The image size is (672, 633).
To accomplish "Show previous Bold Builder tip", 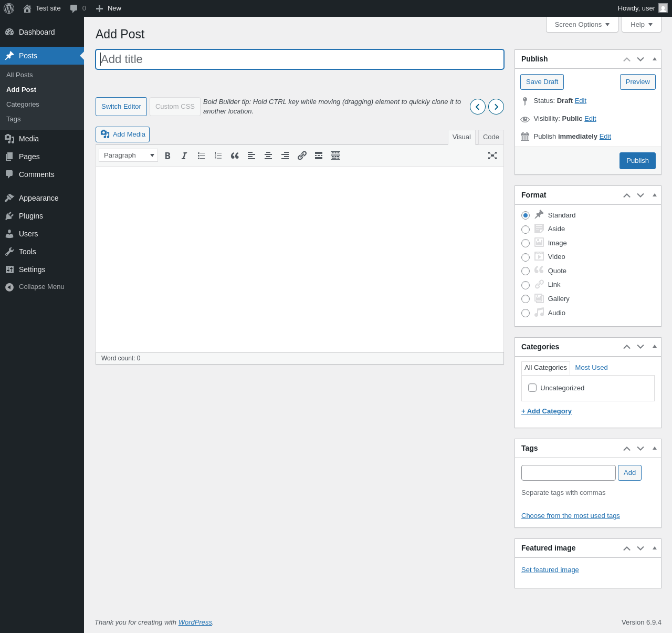I will click(x=478, y=107).
